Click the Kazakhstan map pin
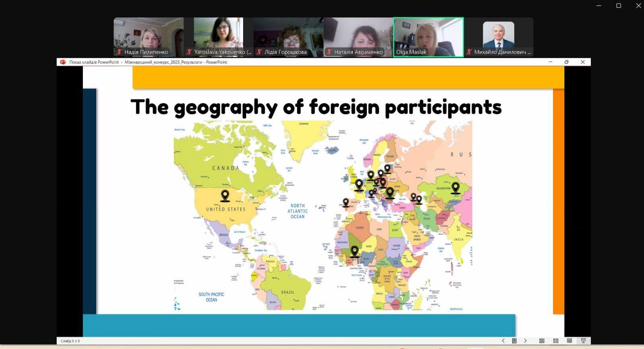 tap(455, 188)
